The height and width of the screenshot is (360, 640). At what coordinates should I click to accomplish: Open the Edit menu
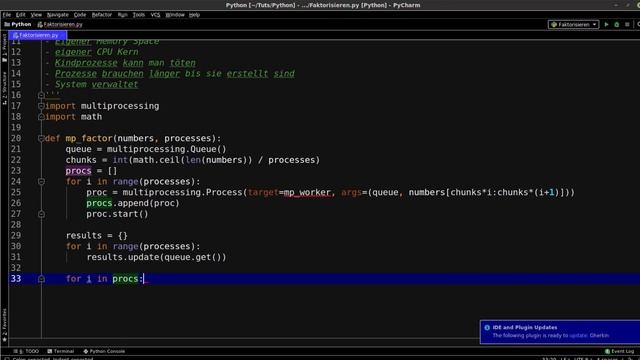[x=20, y=15]
